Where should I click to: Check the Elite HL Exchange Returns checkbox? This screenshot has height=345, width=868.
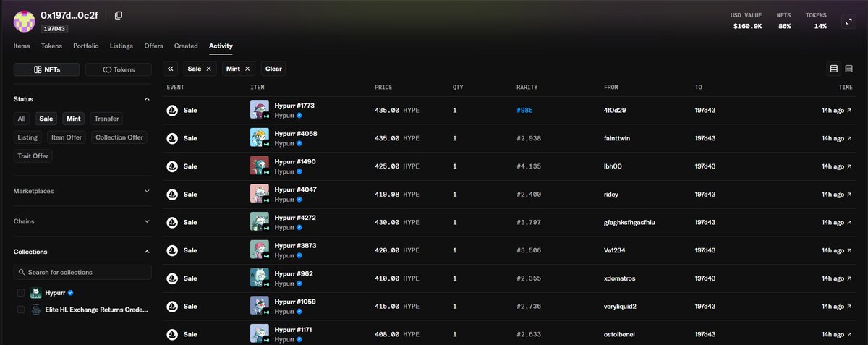pos(21,310)
